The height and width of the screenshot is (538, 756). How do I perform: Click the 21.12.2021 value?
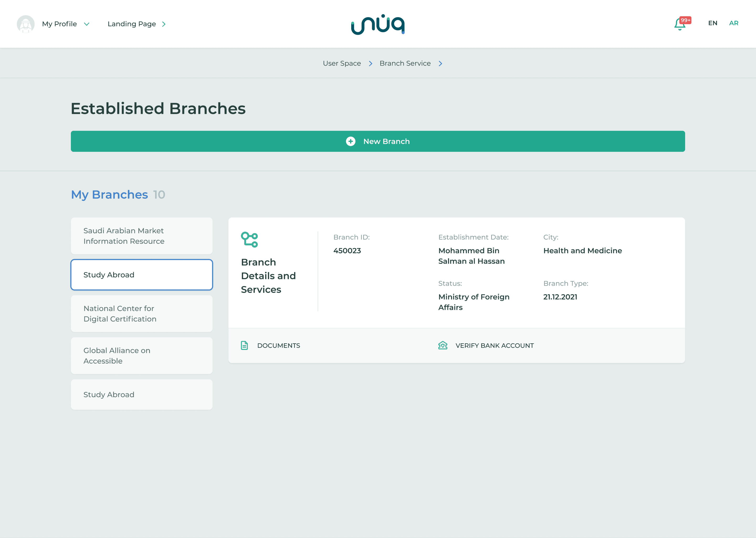coord(560,297)
